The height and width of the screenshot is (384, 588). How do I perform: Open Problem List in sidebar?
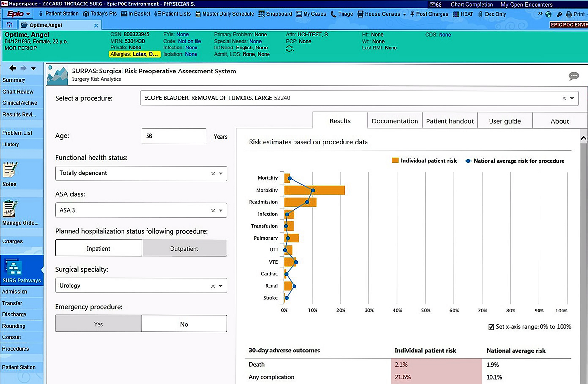22,133
